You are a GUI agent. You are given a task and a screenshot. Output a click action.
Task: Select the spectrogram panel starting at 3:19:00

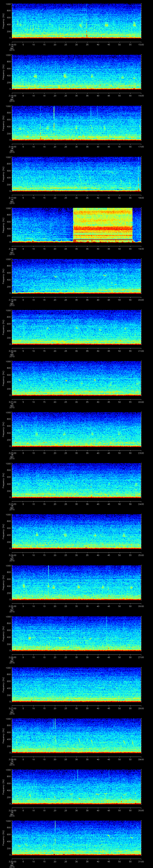point(76,276)
